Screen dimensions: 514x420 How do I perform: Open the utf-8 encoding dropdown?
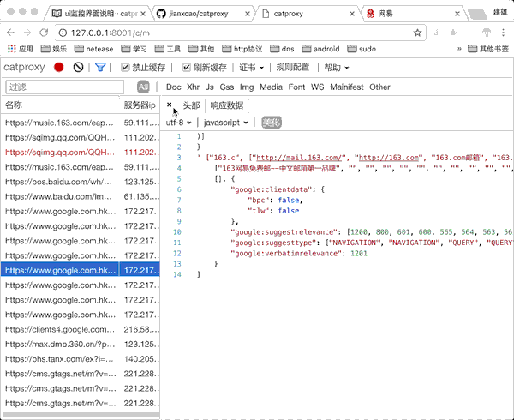178,123
